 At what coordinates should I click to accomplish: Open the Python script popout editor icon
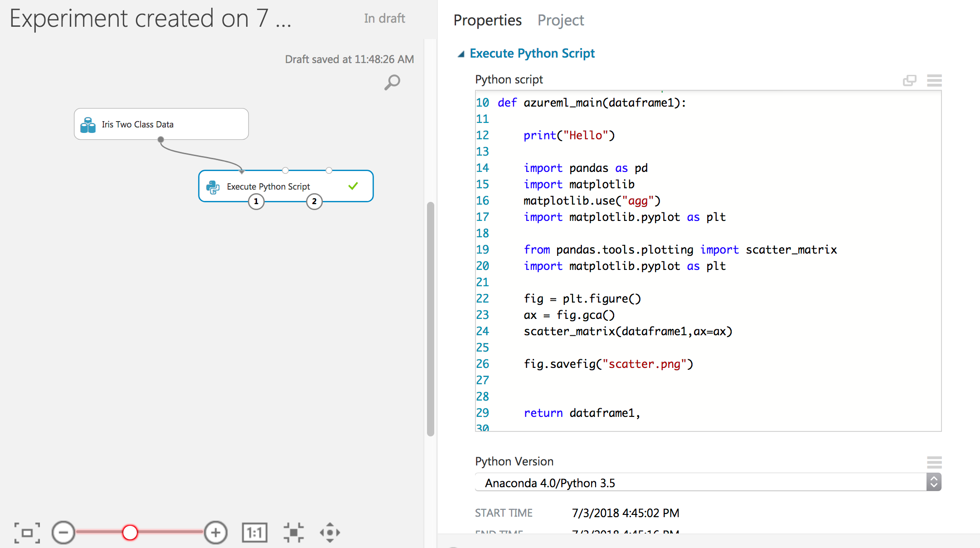coord(909,80)
